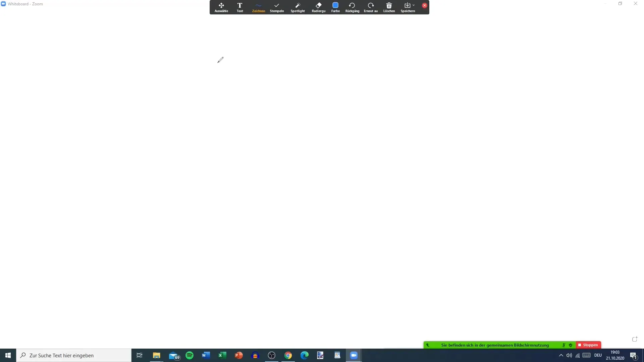Click the Speichern (Save) button

click(408, 7)
